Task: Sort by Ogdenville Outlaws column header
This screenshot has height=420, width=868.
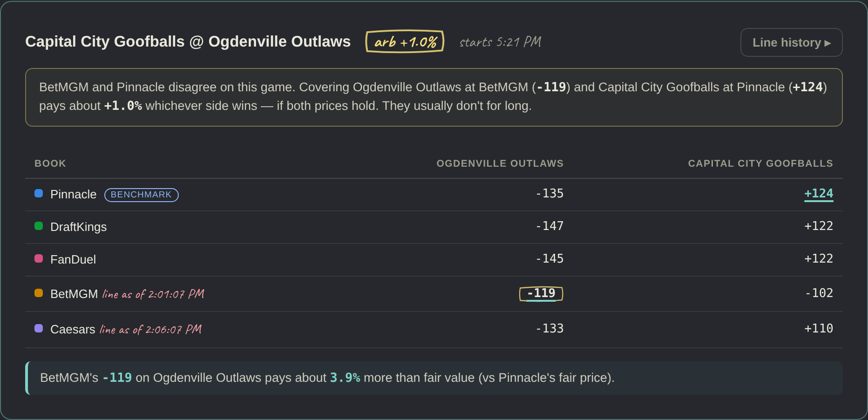Action: [500, 163]
